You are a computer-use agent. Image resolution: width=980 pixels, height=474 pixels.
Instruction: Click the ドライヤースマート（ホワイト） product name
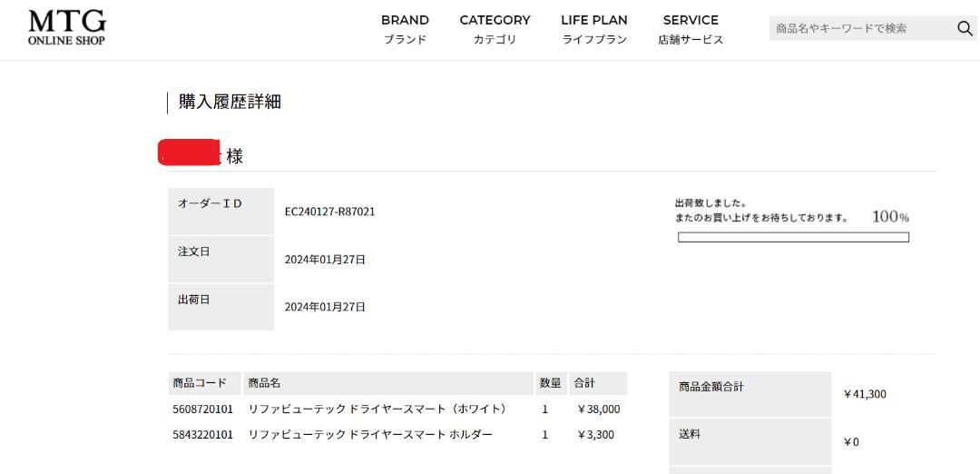click(377, 409)
